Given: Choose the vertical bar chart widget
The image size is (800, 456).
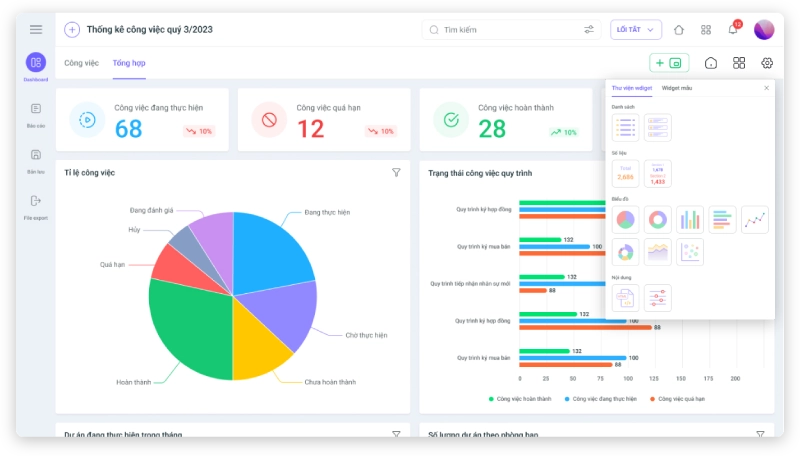Looking at the screenshot, I should click(690, 220).
